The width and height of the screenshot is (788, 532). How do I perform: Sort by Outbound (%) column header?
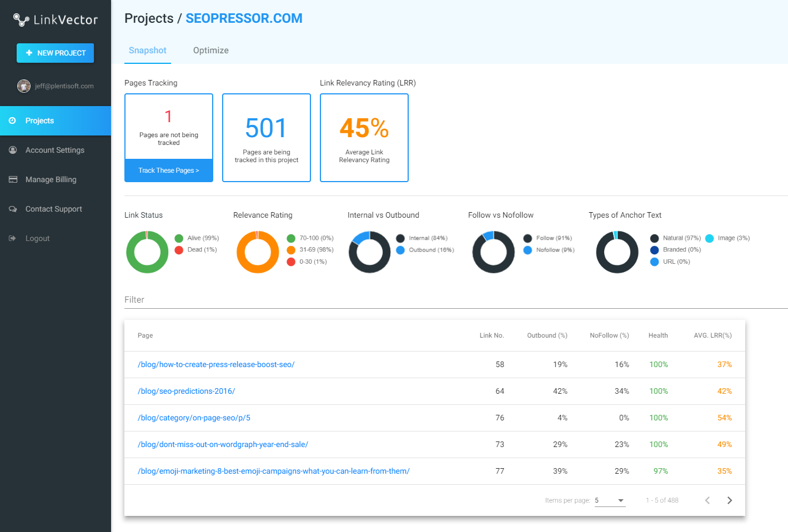tap(547, 335)
